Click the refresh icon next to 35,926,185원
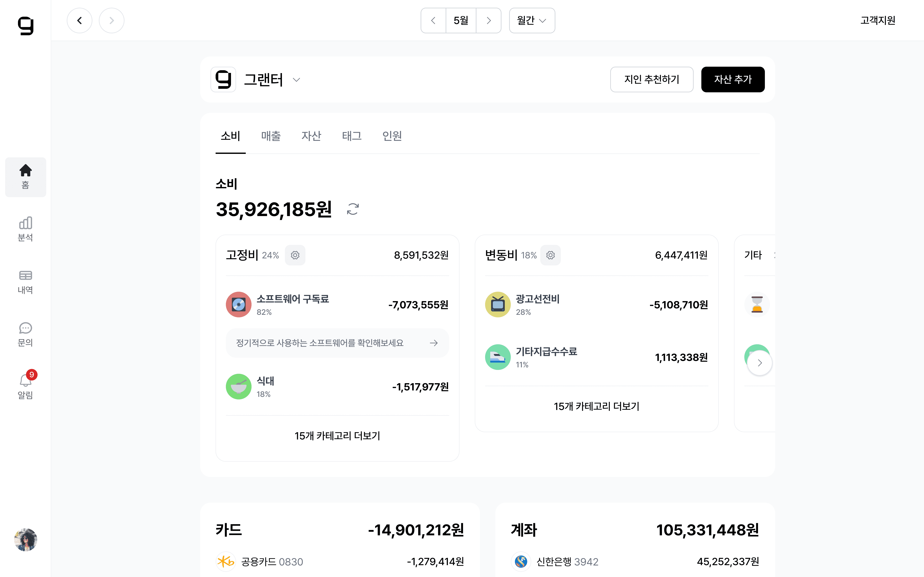 [x=352, y=209]
